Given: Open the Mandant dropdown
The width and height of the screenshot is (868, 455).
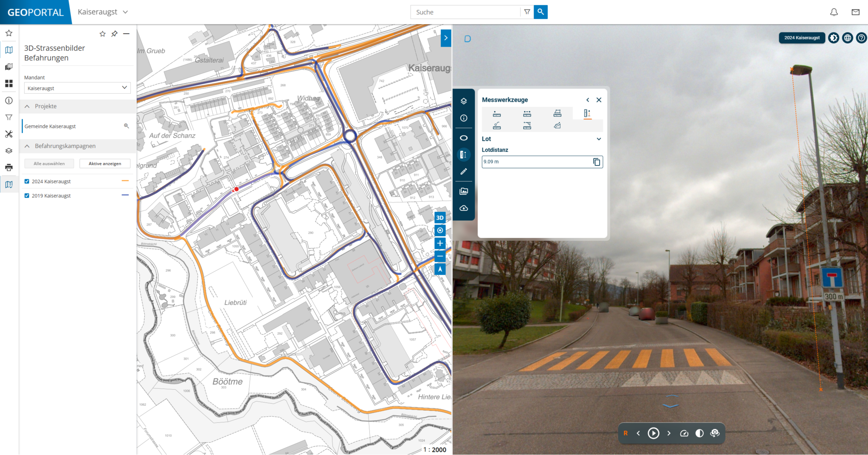Looking at the screenshot, I should click(125, 88).
